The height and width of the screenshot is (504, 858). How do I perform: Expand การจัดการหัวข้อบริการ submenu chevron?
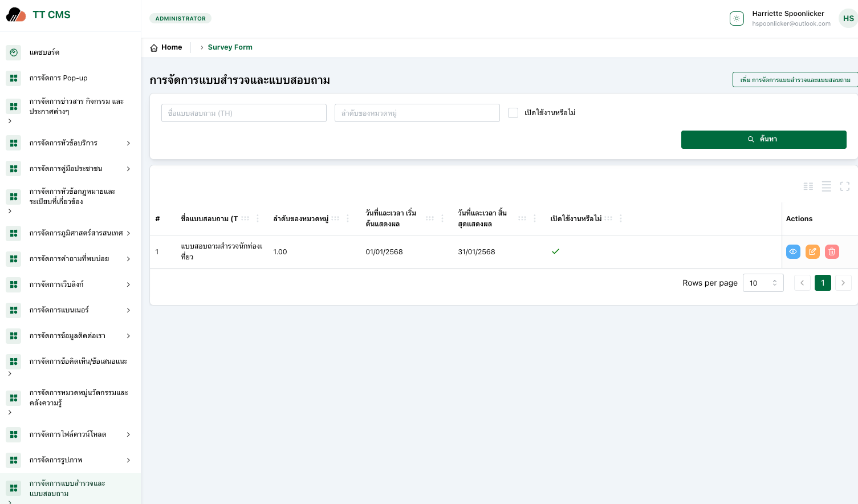pyautogui.click(x=128, y=143)
